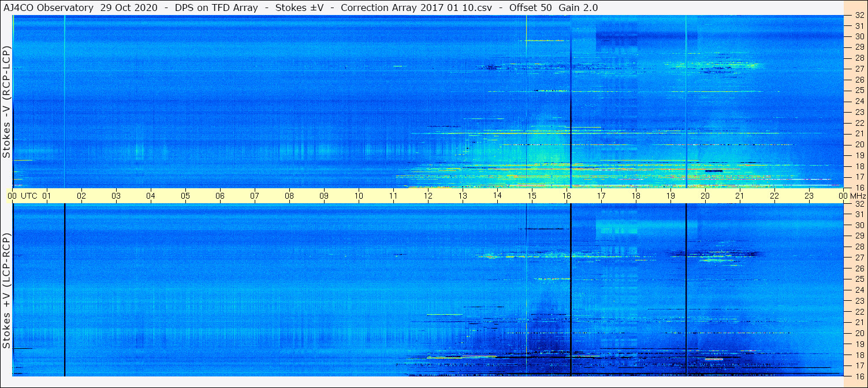Click 22 MHz label on lower Stokes +V scale
868x388 pixels.
coord(859,312)
